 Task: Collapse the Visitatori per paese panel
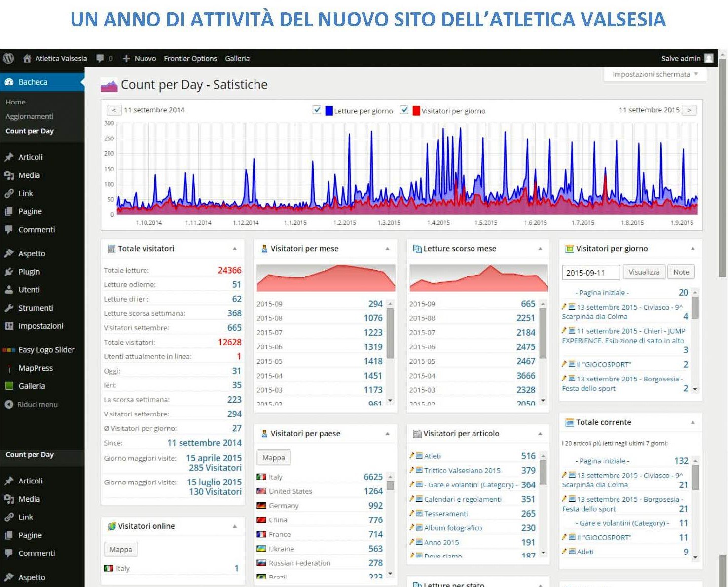387,434
